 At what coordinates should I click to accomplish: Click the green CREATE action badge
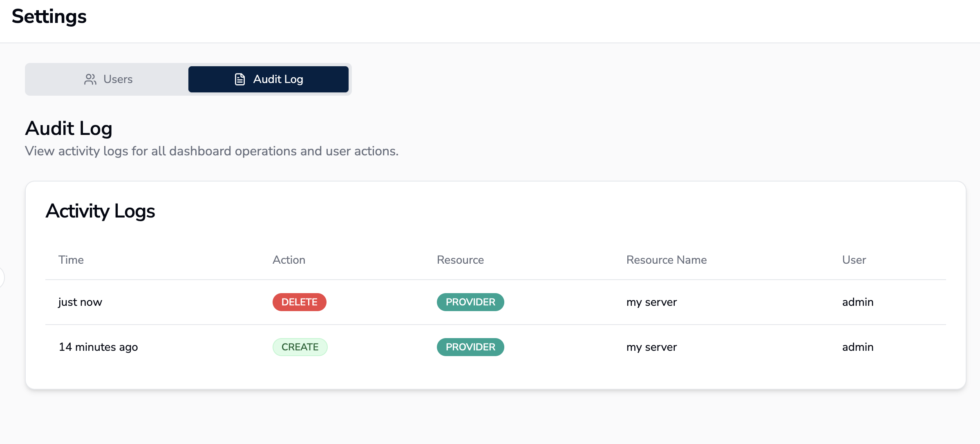[300, 347]
